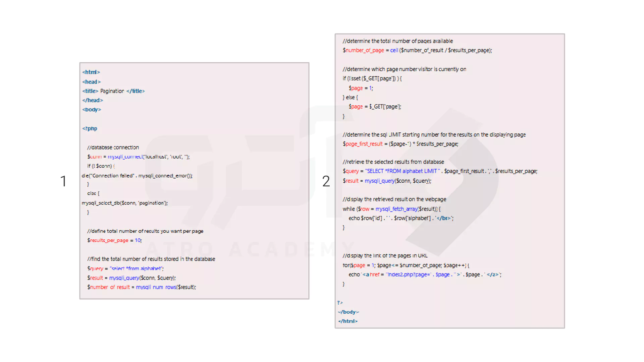Click the for($page = 1; loop line
The height and width of the screenshot is (362, 644).
click(406, 265)
